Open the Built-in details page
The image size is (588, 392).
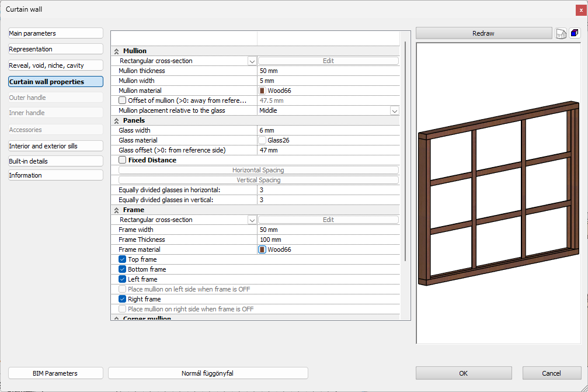[55, 161]
